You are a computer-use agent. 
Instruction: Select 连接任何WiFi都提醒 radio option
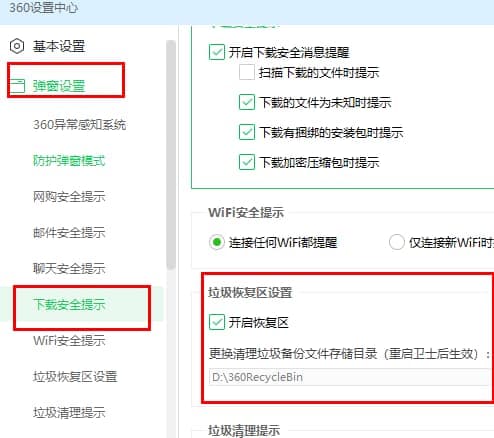click(x=217, y=242)
